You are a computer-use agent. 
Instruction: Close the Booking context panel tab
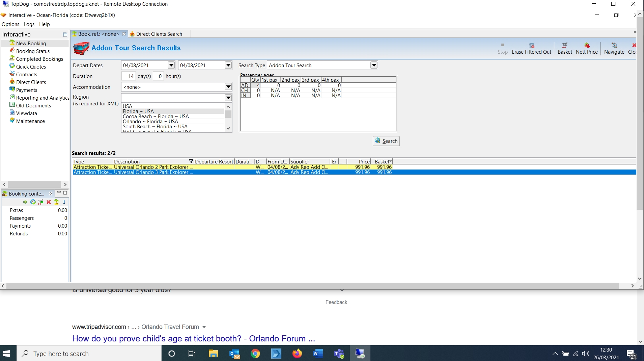(51, 194)
